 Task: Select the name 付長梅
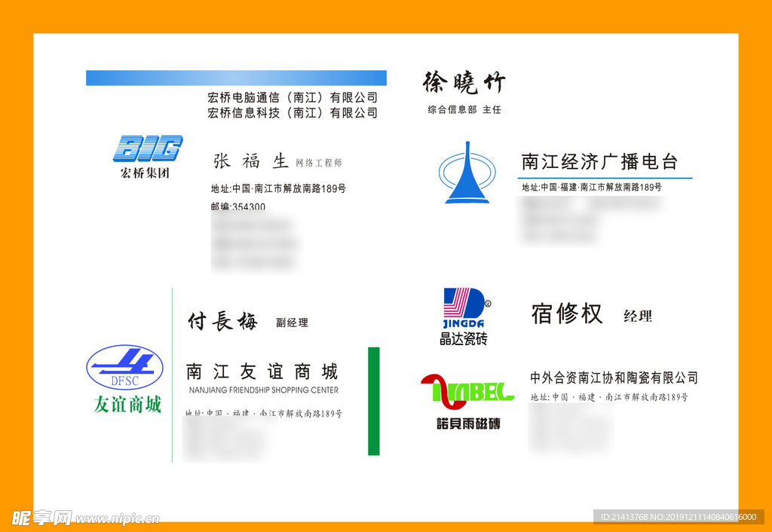click(222, 321)
